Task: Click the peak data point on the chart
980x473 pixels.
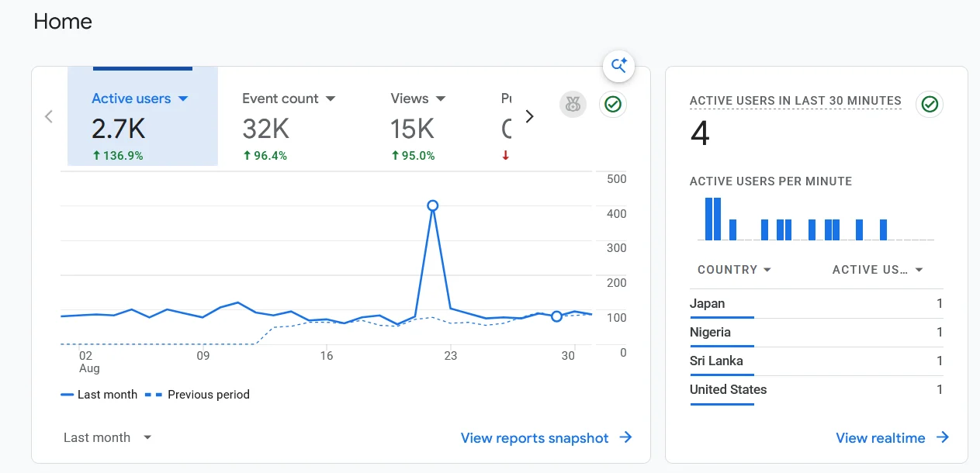Action: [x=433, y=205]
